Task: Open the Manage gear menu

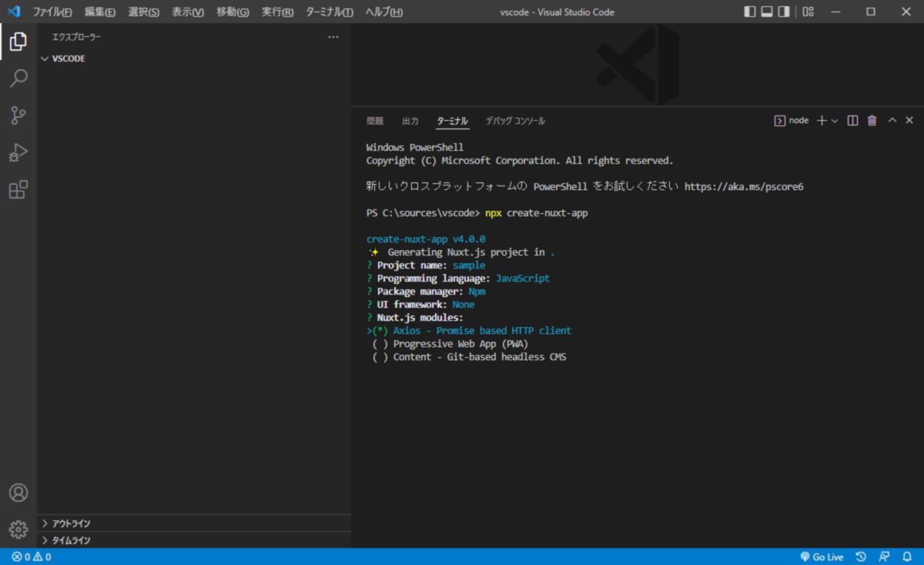Action: point(18,530)
